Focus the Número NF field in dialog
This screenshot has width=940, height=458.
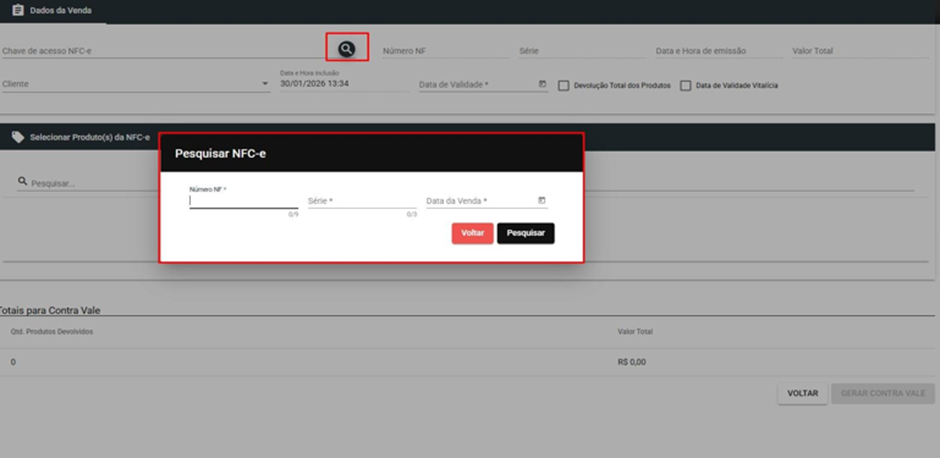coord(243,201)
